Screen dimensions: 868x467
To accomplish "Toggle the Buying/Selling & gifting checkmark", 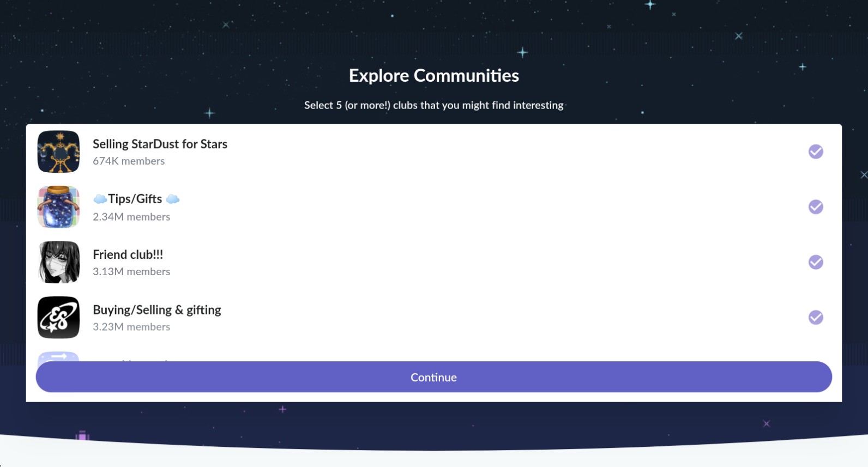I will point(815,317).
